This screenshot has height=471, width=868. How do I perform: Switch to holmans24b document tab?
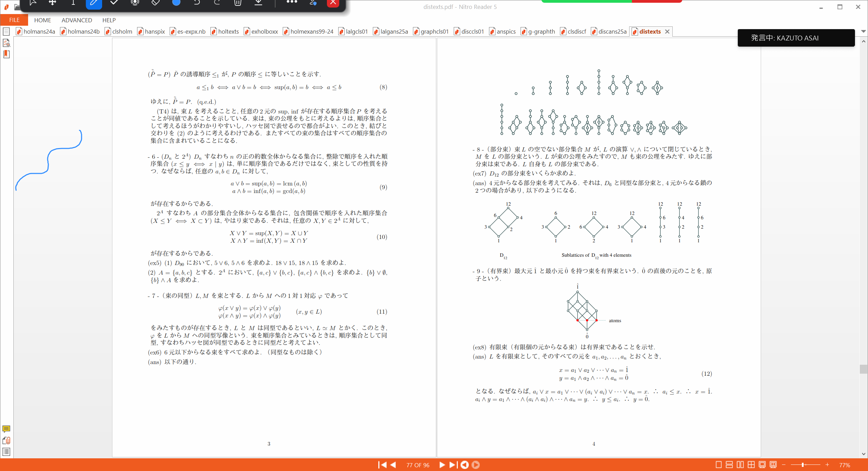[x=80, y=32]
